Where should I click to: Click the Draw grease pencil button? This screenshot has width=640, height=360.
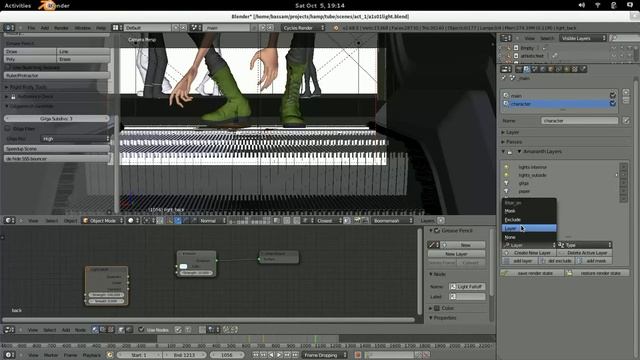tap(30, 51)
